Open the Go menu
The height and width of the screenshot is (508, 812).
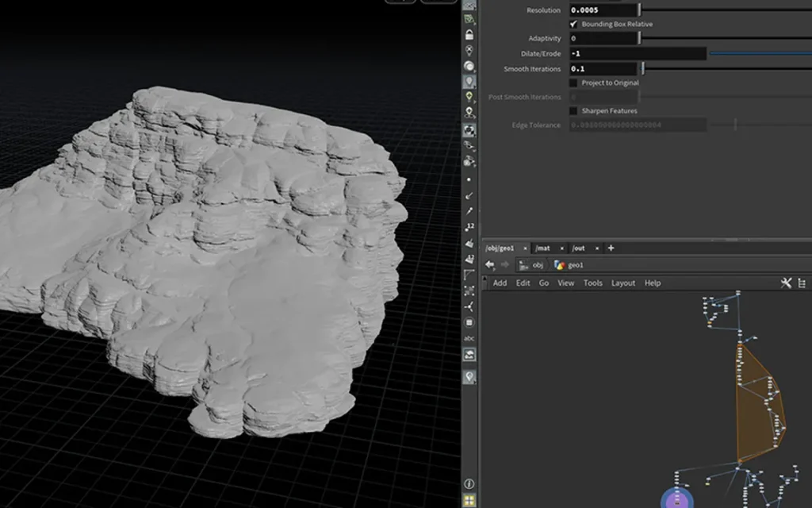click(x=544, y=283)
